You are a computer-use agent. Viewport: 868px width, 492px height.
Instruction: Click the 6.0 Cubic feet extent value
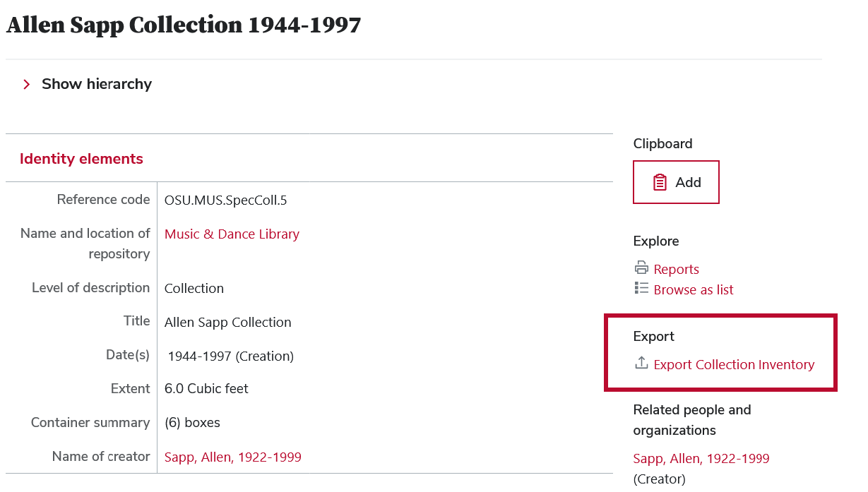(x=206, y=388)
